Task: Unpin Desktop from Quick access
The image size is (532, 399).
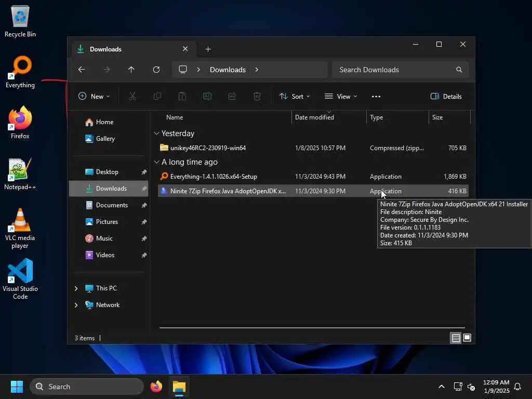Action: pyautogui.click(x=144, y=172)
